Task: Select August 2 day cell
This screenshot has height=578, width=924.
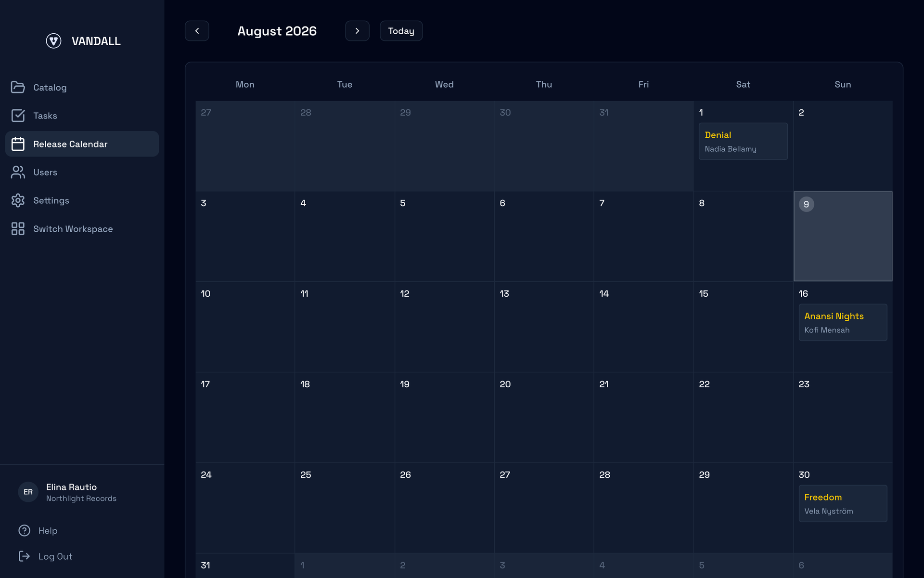Action: pyautogui.click(x=843, y=145)
